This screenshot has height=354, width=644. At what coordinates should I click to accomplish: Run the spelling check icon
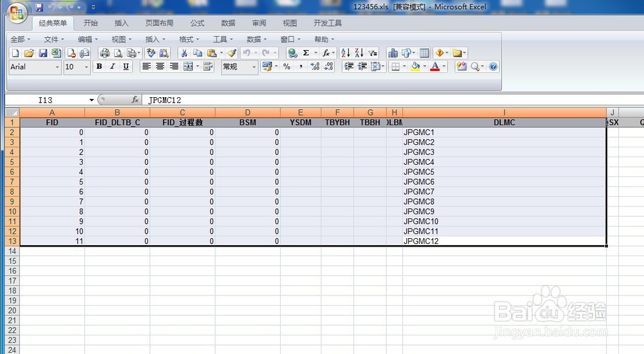(151, 53)
